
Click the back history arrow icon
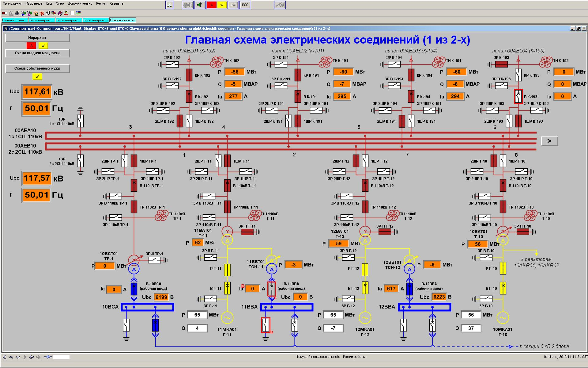(31, 357)
